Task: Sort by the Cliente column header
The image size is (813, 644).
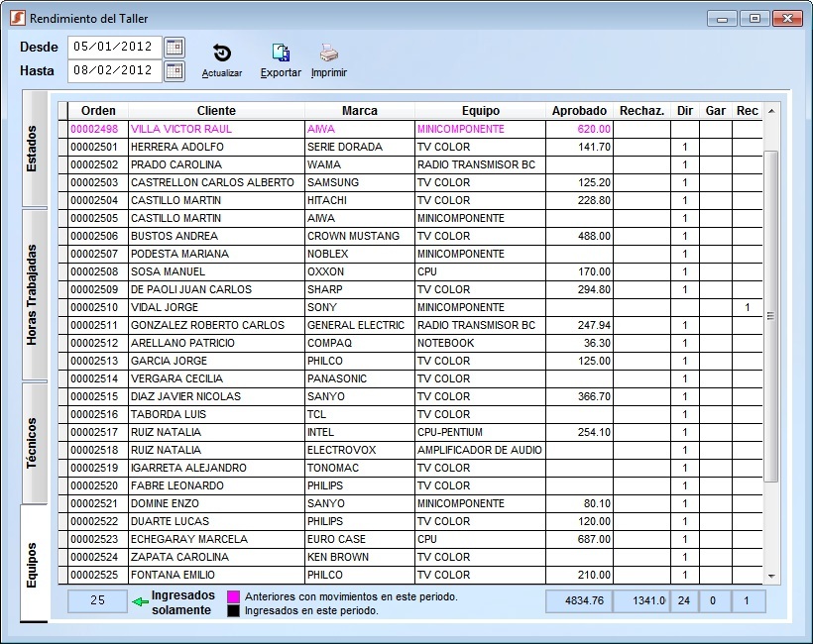Action: click(216, 111)
